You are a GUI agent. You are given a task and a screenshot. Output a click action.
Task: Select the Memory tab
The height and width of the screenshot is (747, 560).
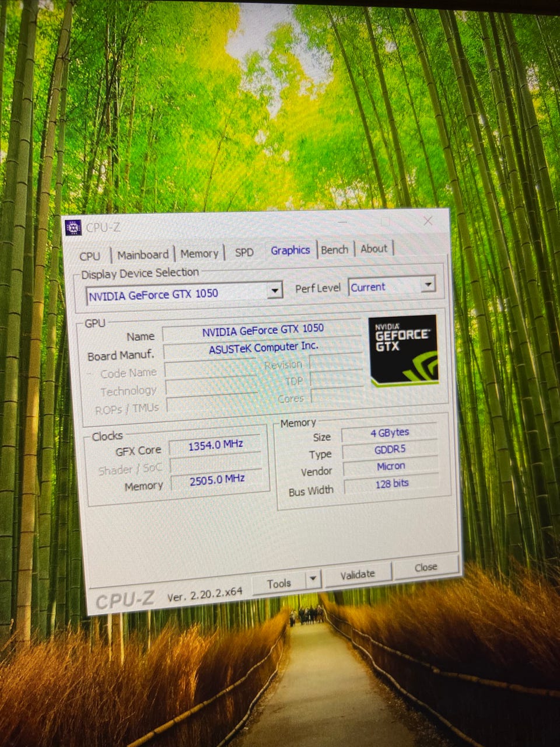point(199,253)
